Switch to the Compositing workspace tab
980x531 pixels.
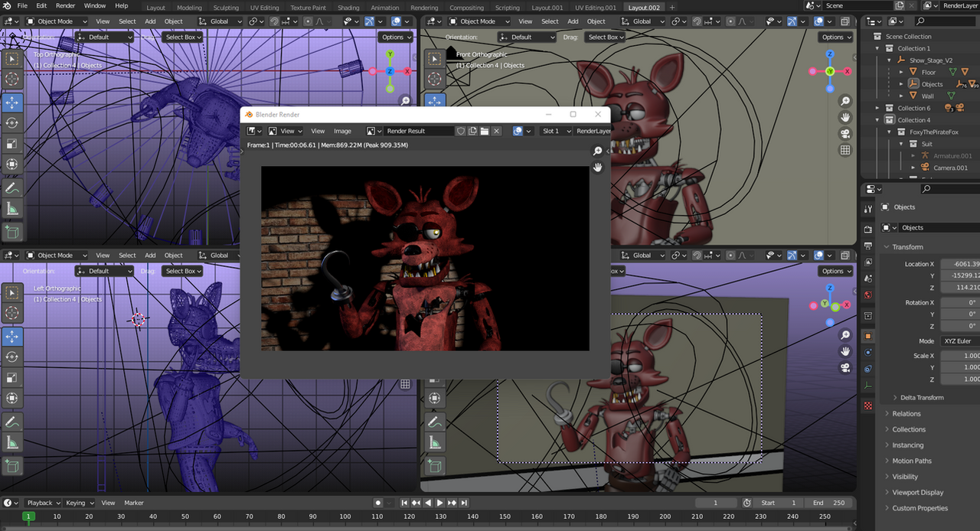click(466, 8)
